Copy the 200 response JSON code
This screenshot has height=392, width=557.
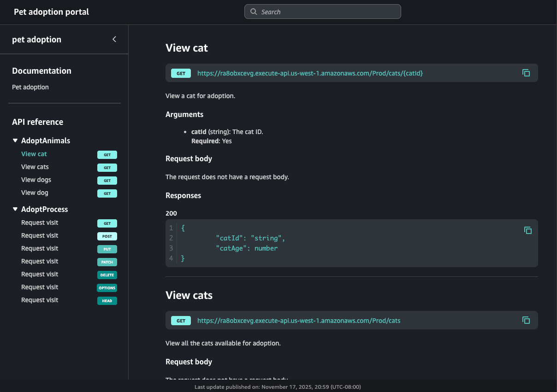tap(528, 230)
